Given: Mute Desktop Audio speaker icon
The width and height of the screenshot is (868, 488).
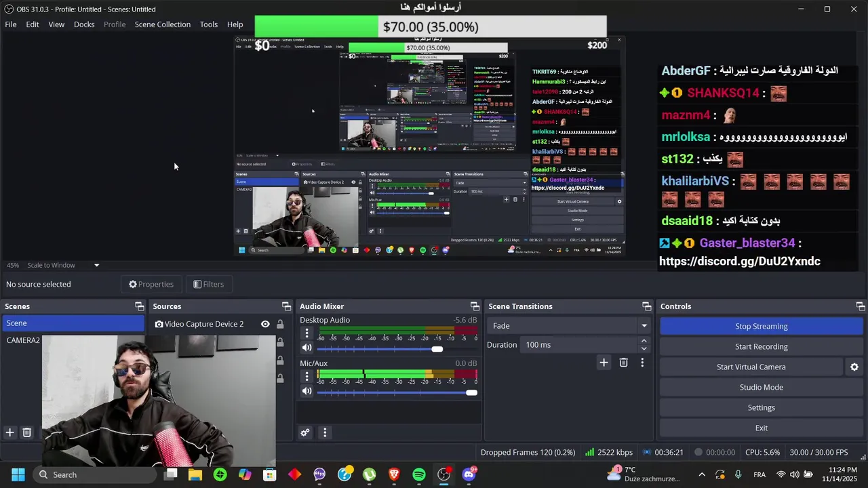Looking at the screenshot, I should pyautogui.click(x=307, y=348).
